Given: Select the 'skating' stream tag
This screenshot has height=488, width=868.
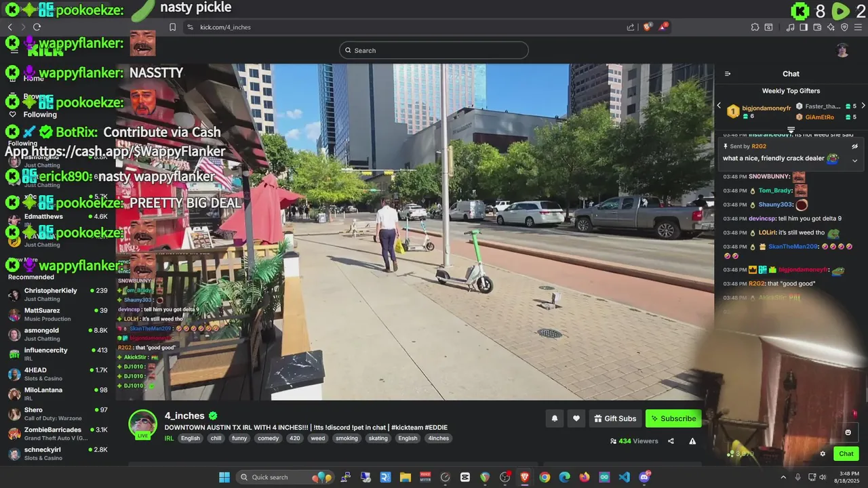Looking at the screenshot, I should pyautogui.click(x=378, y=439).
